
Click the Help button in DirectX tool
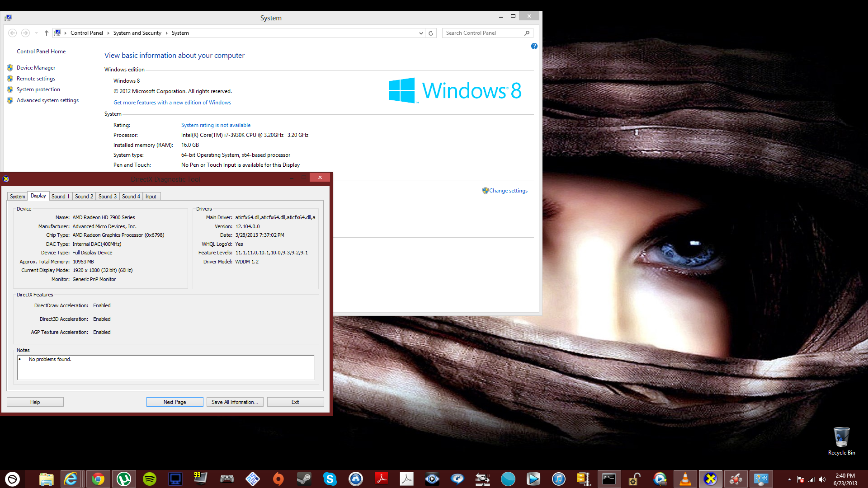click(35, 402)
